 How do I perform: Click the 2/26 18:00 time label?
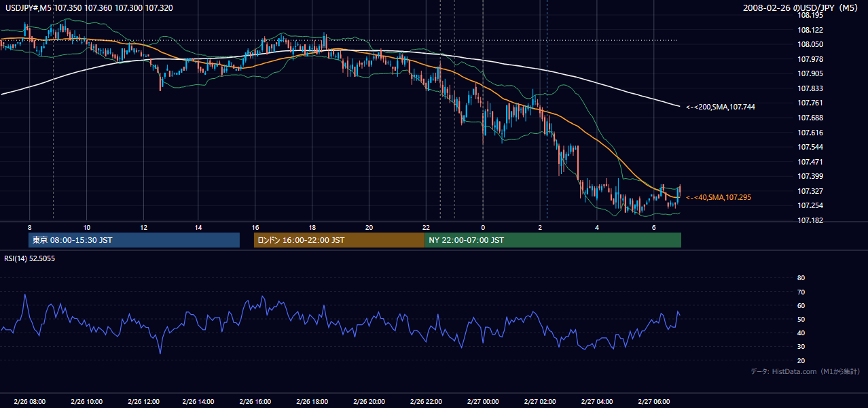coord(313,402)
